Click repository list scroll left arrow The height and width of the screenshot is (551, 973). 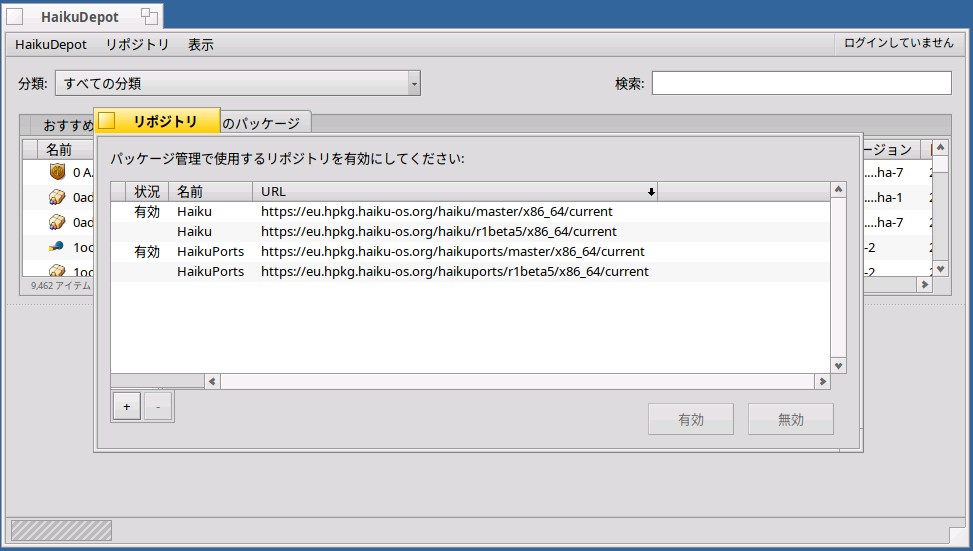[x=212, y=381]
